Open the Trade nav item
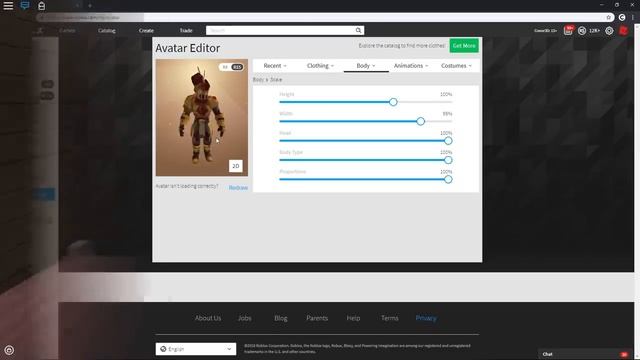The width and height of the screenshot is (640, 360). [186, 31]
